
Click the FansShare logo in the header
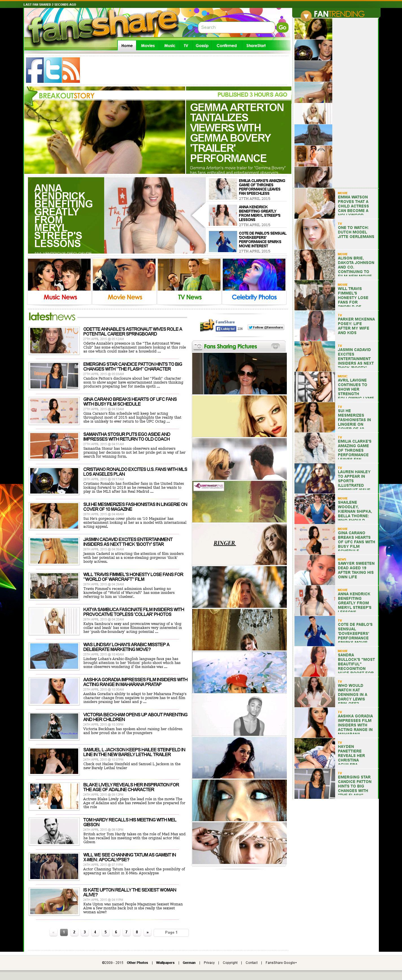102,27
